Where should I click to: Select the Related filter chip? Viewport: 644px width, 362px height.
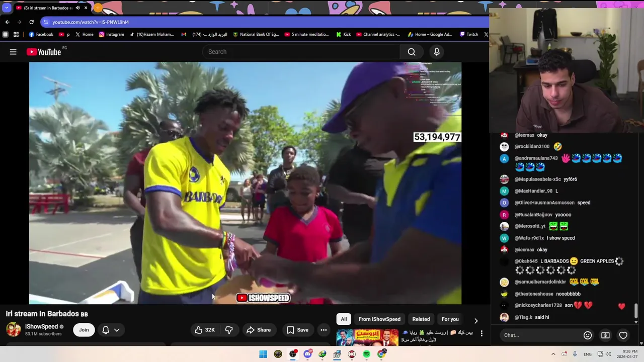[x=421, y=319]
